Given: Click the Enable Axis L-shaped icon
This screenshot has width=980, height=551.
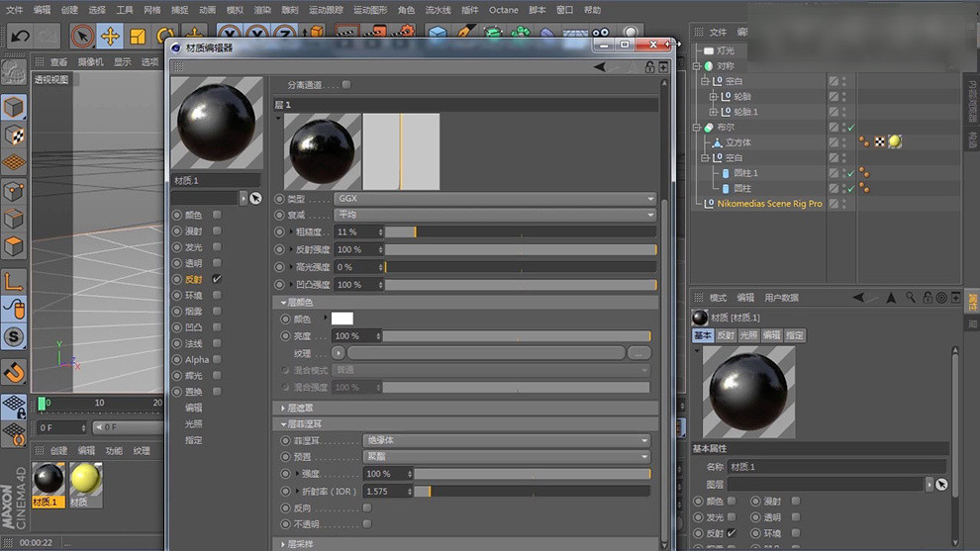Looking at the screenshot, I should 14,282.
